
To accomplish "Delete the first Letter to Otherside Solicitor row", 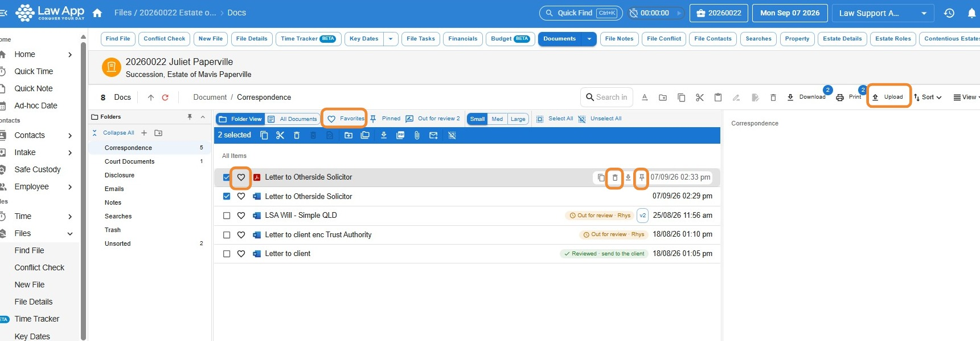I will coord(614,178).
